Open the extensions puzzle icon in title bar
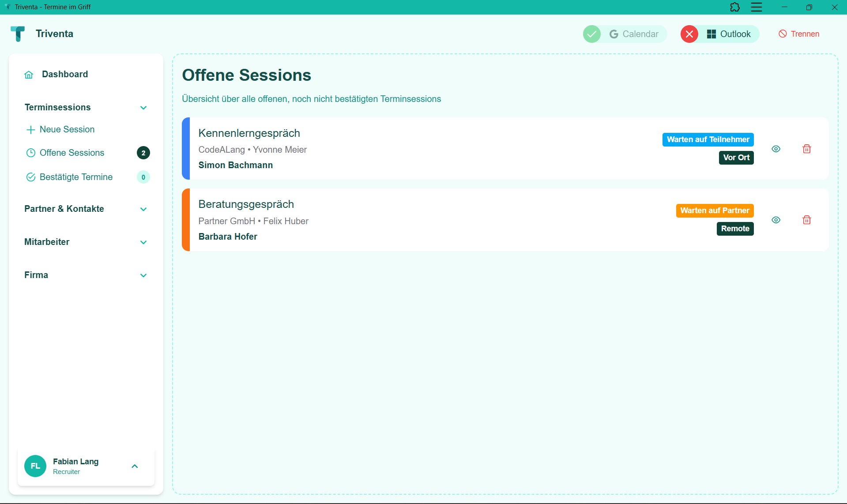The width and height of the screenshot is (847, 504). (x=735, y=7)
